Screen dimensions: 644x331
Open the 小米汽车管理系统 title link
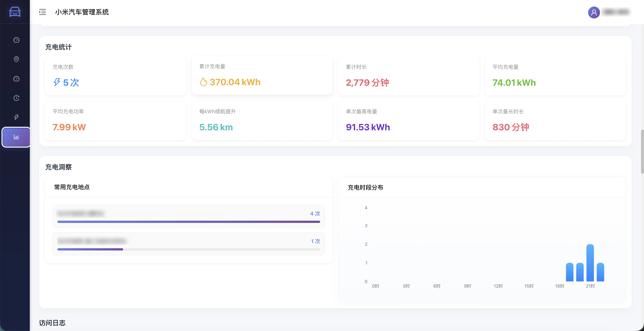coord(82,12)
